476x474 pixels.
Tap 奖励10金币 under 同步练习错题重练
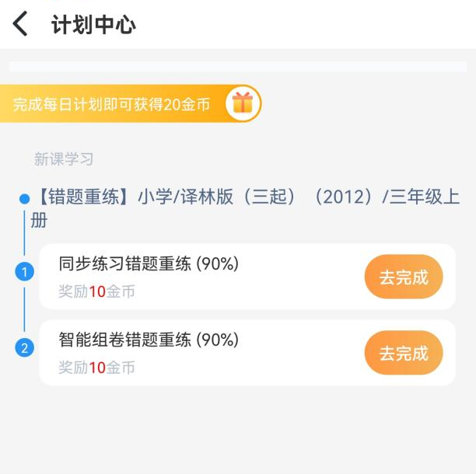[96, 291]
